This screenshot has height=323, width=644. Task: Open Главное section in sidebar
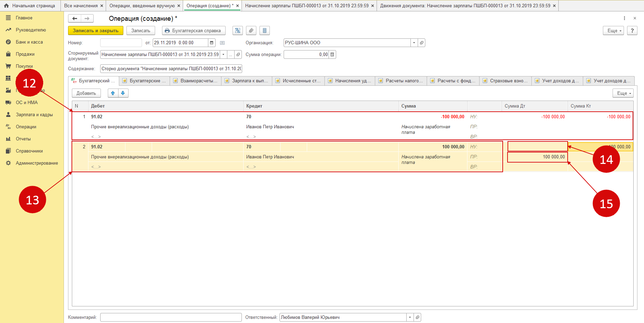24,18
